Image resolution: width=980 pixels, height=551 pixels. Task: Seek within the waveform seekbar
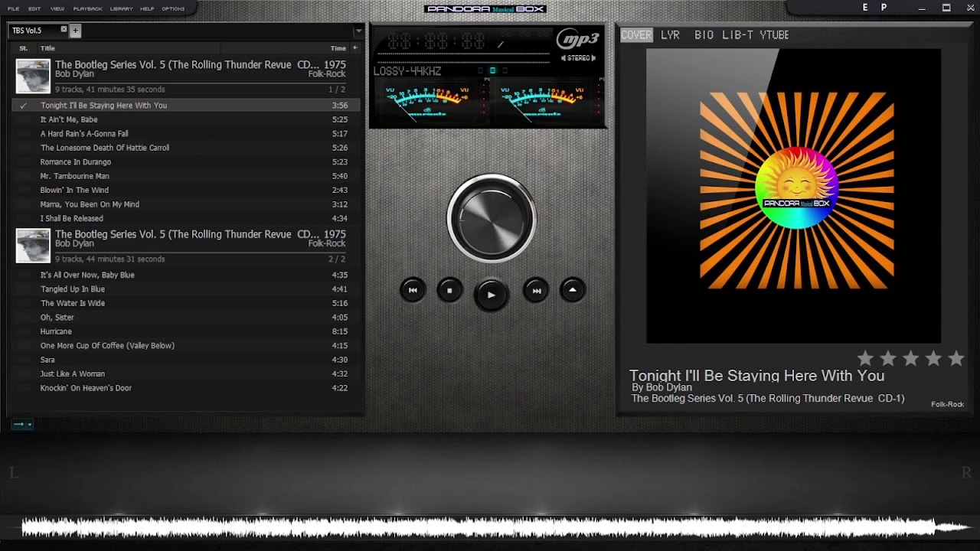[x=490, y=527]
